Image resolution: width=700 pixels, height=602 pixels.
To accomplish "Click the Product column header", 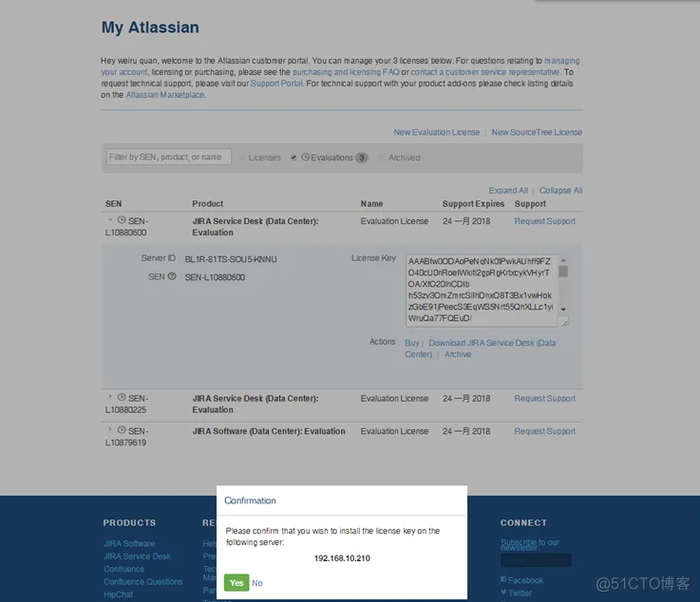I will click(208, 204).
